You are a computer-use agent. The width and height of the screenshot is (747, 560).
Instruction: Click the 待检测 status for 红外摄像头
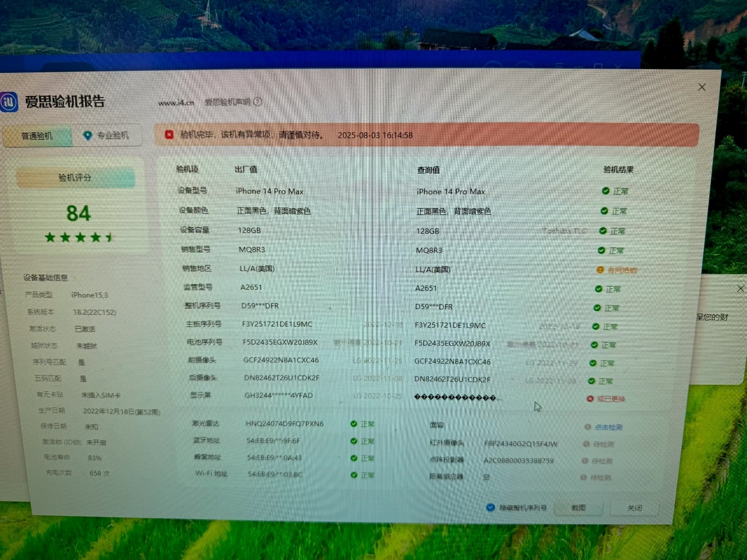603,444
